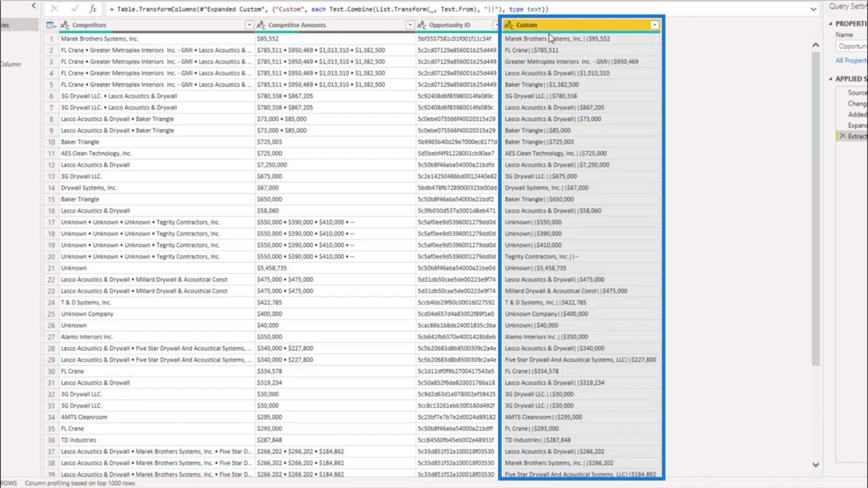Cancel formula edit with X icon
This screenshot has height=488, width=868.
pyautogui.click(x=54, y=9)
